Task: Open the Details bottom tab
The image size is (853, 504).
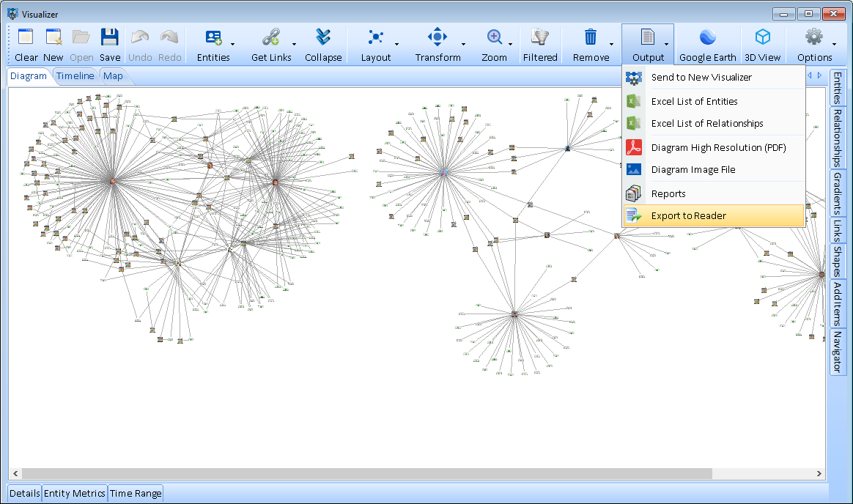Action: [x=24, y=493]
